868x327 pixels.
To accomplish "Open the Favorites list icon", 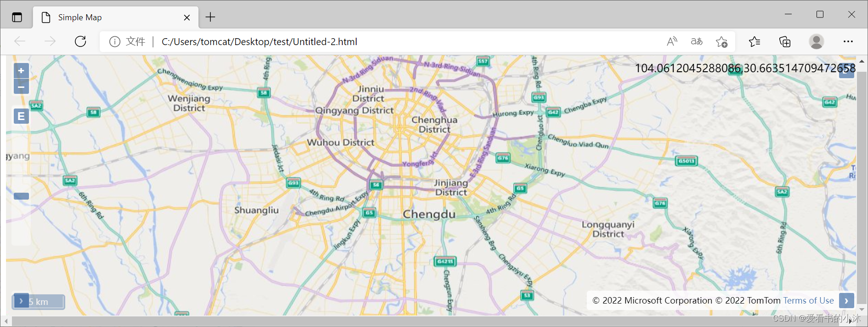I will (x=755, y=42).
